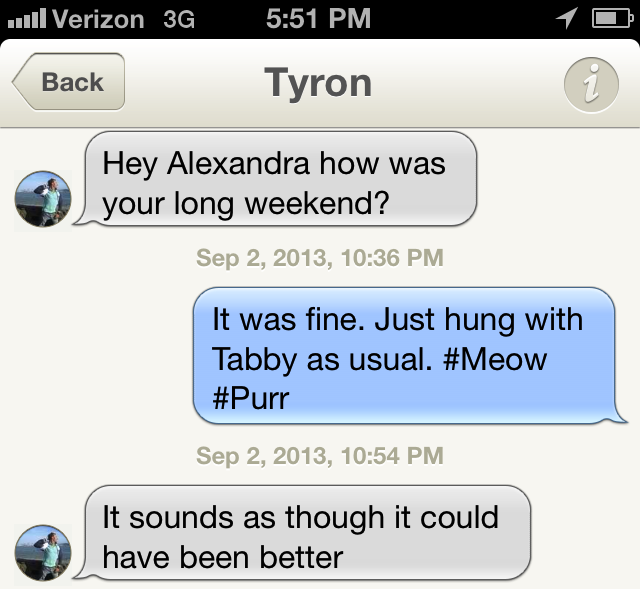Select the blue "It was fine" bubble
The width and height of the screenshot is (640, 589).
tap(405, 358)
